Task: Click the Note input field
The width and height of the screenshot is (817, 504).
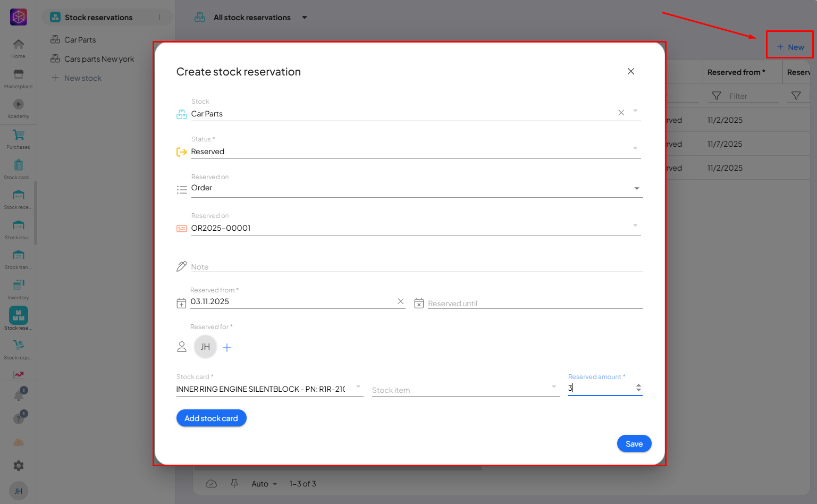Action: click(415, 266)
